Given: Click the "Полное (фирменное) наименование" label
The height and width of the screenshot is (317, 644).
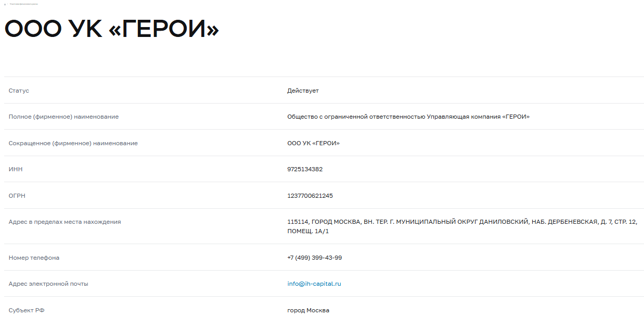Looking at the screenshot, I should click(x=63, y=117).
